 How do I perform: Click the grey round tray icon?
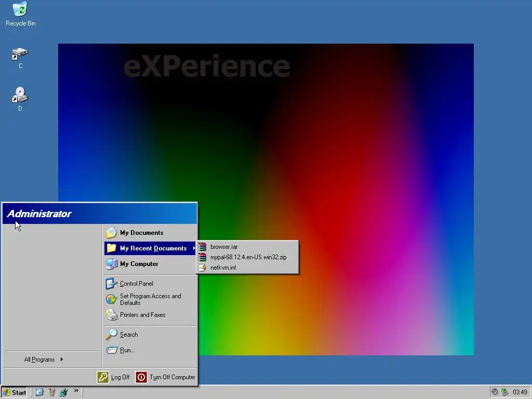click(495, 392)
